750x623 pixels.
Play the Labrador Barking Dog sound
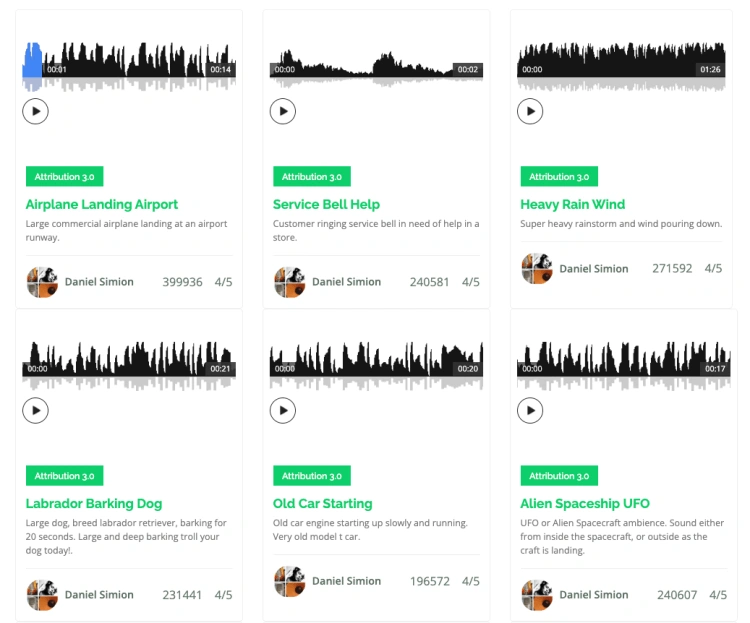[35, 411]
